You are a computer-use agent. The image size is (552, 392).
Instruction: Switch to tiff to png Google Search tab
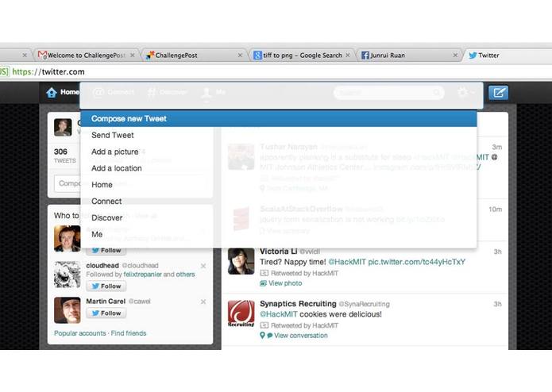tap(302, 56)
